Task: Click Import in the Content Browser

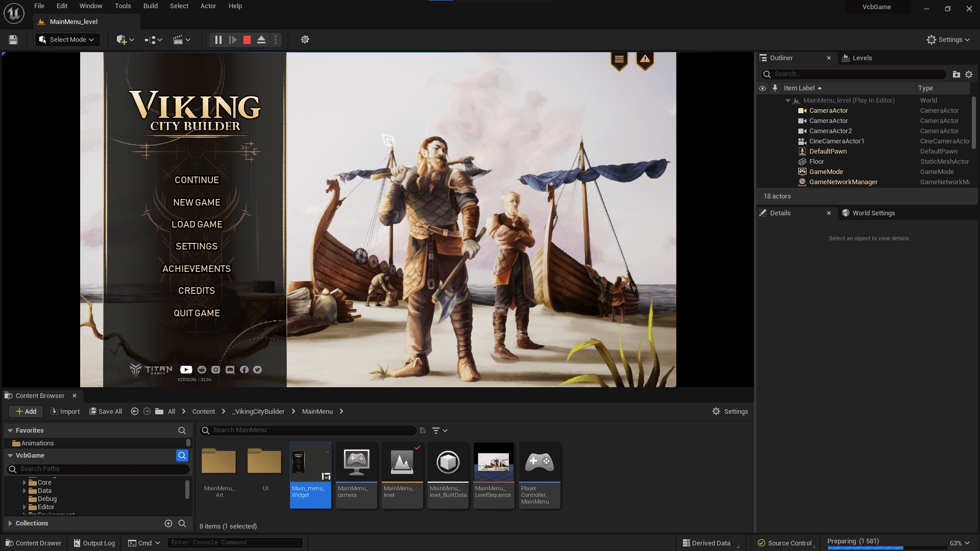Action: pos(65,412)
